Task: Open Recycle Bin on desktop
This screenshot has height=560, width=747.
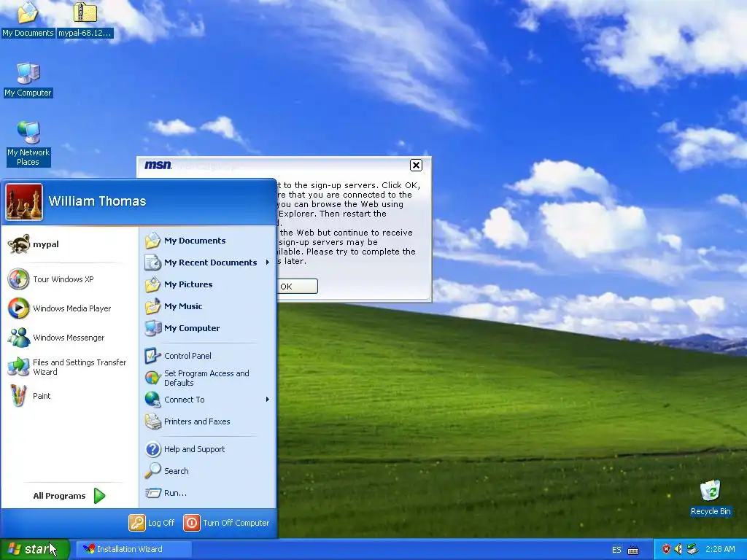Action: click(711, 497)
